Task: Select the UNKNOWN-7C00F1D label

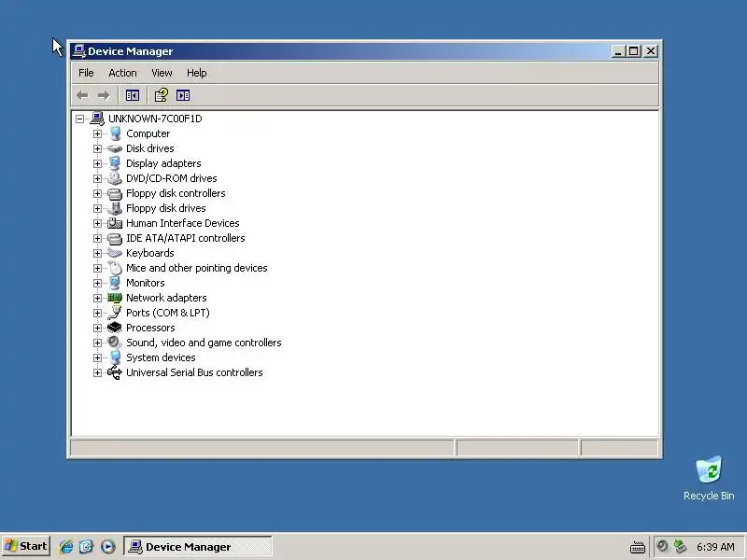Action: (x=155, y=119)
